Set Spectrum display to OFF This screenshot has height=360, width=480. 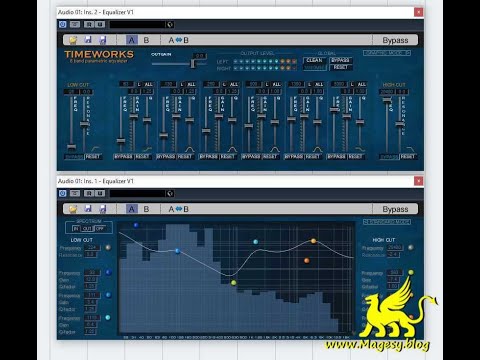tap(99, 228)
